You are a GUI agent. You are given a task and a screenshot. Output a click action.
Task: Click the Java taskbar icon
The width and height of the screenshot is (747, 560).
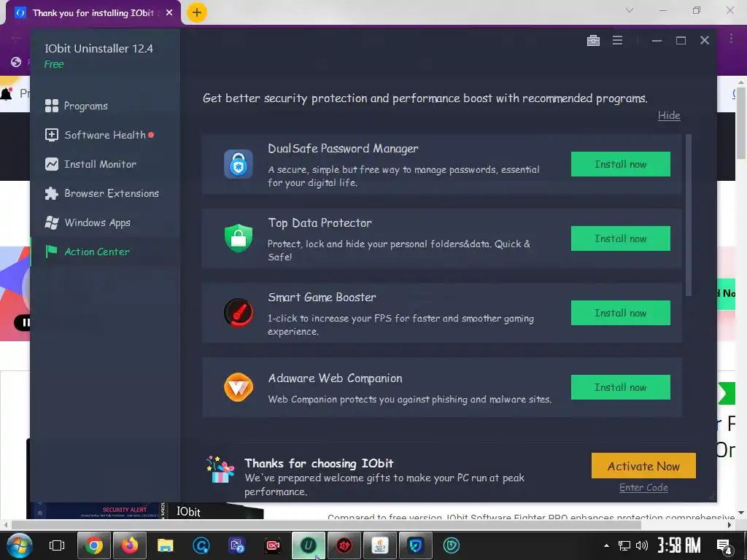[x=379, y=545]
